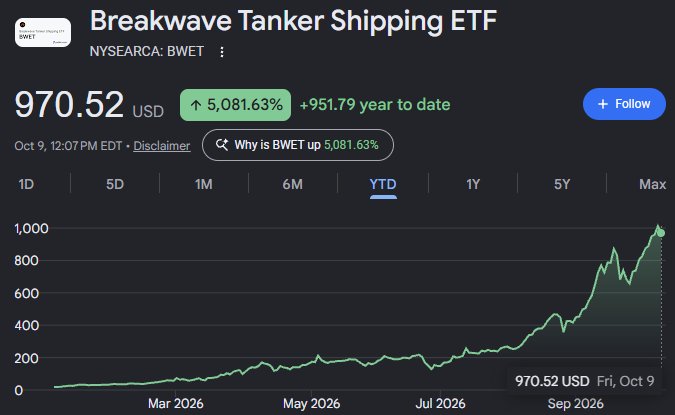Click the plus icon in Follow button
Image resolution: width=675 pixels, height=415 pixels.
click(x=603, y=104)
